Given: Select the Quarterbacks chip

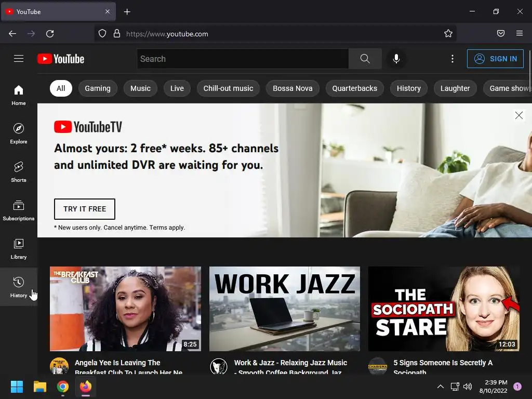Looking at the screenshot, I should point(354,88).
